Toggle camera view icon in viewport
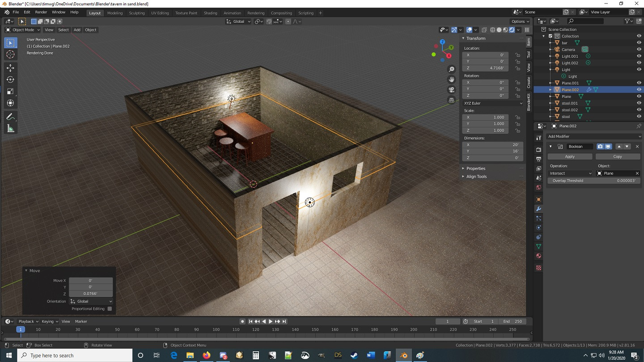 (452, 89)
